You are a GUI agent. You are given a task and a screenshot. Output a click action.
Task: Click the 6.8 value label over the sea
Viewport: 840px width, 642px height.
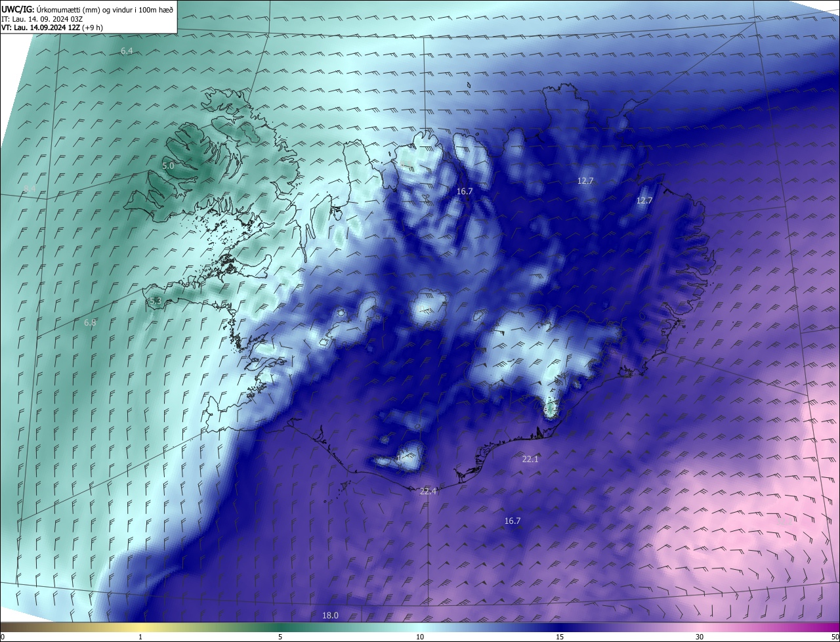coord(90,322)
